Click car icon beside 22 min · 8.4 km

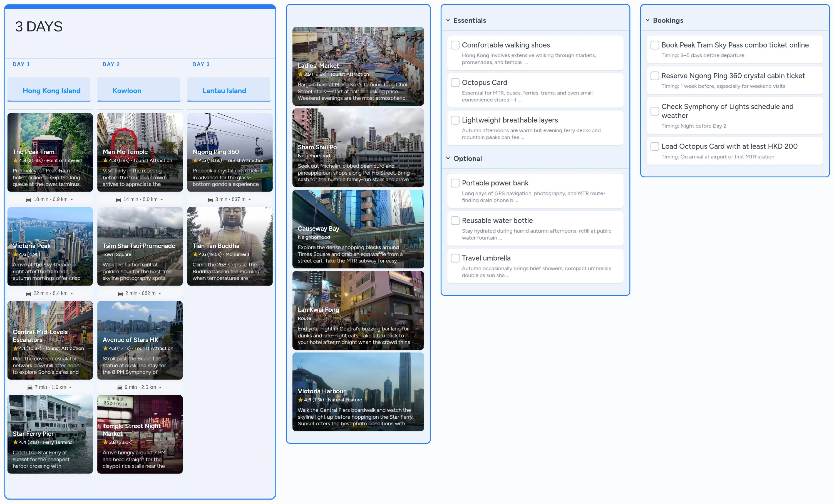click(x=28, y=294)
